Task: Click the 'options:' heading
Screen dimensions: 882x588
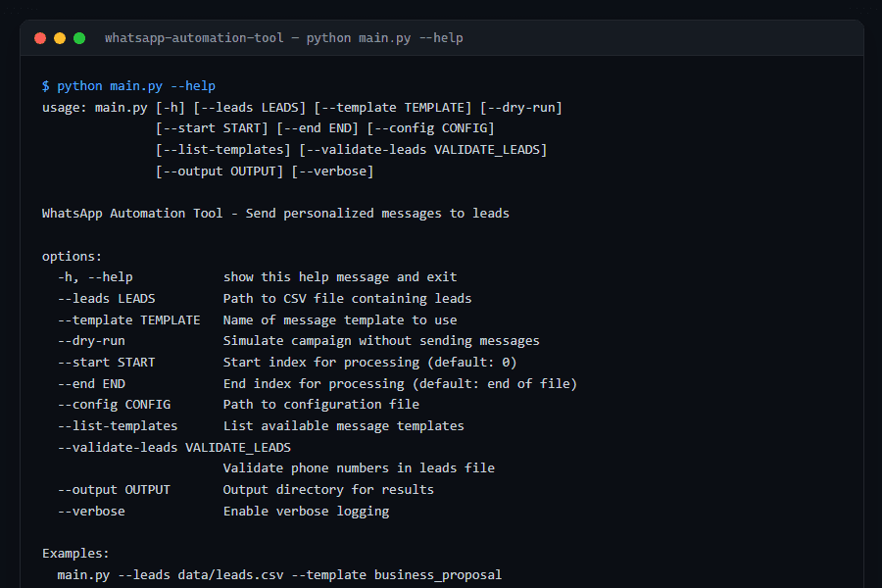Action: (x=72, y=257)
